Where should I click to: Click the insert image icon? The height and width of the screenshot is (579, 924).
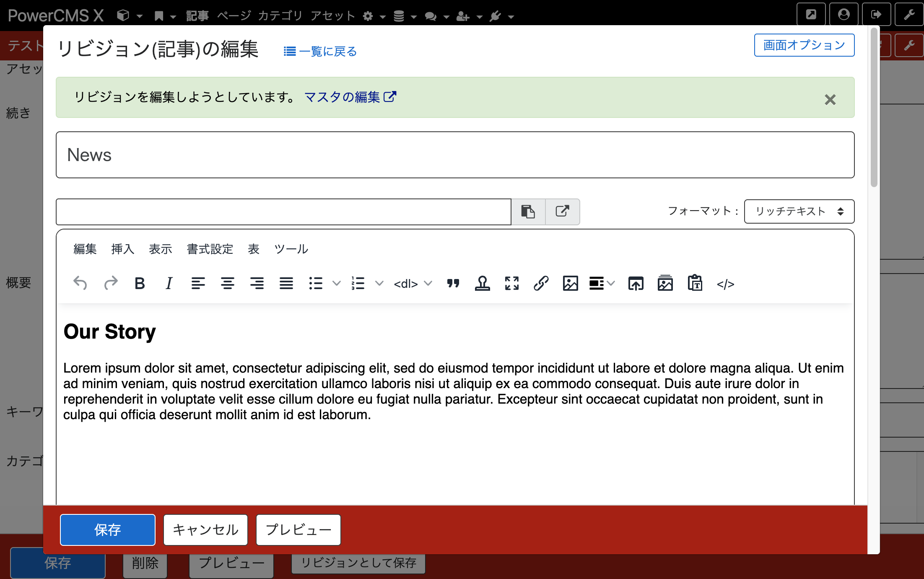[x=571, y=284]
